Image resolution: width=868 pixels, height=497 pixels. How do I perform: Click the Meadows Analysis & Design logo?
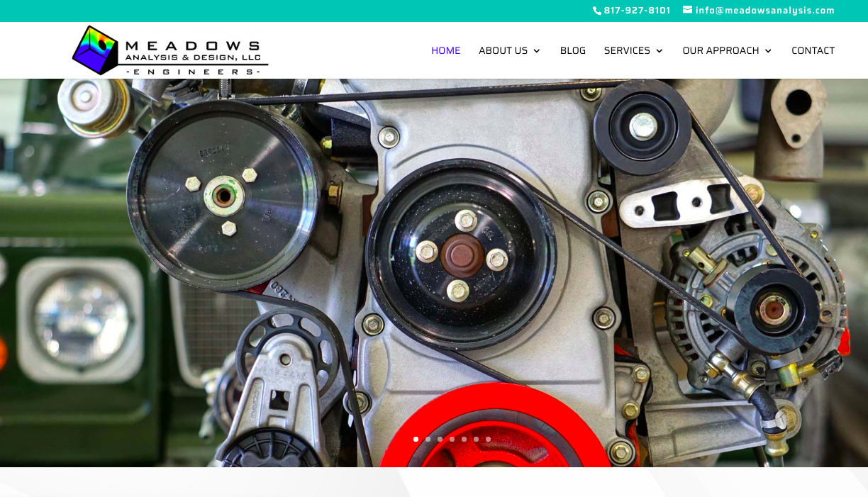pos(170,50)
